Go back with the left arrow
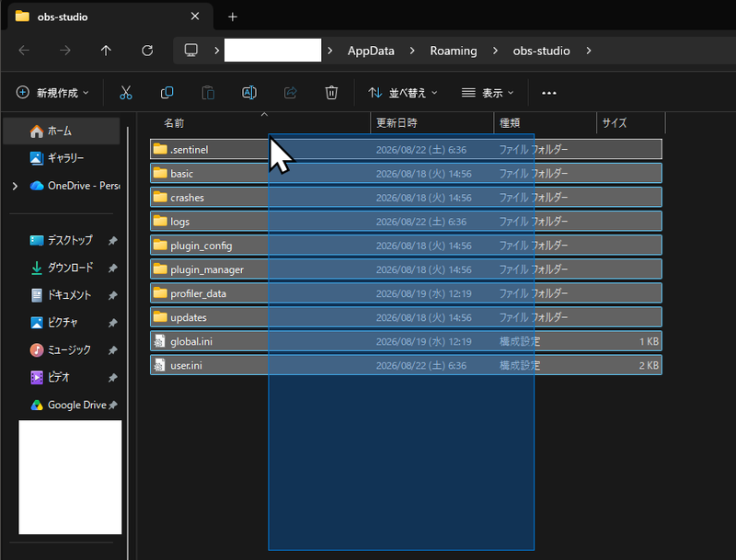Screen dimensions: 736x560 24,51
